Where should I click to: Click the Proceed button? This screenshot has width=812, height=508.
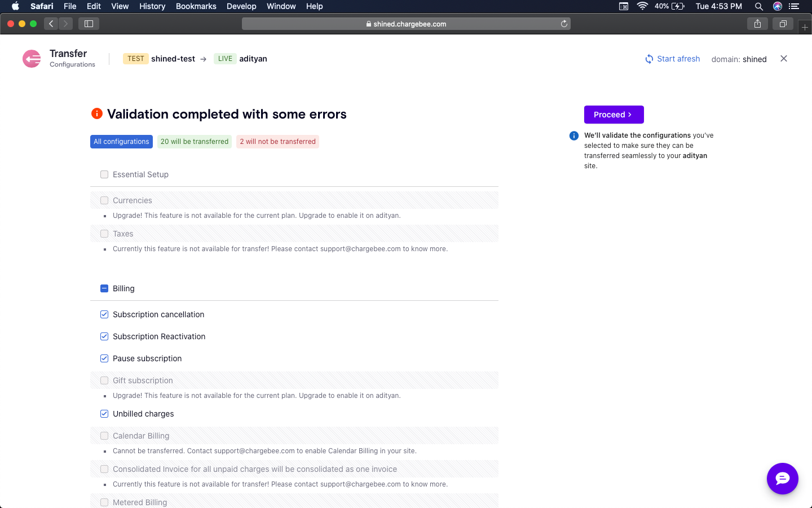[614, 115]
